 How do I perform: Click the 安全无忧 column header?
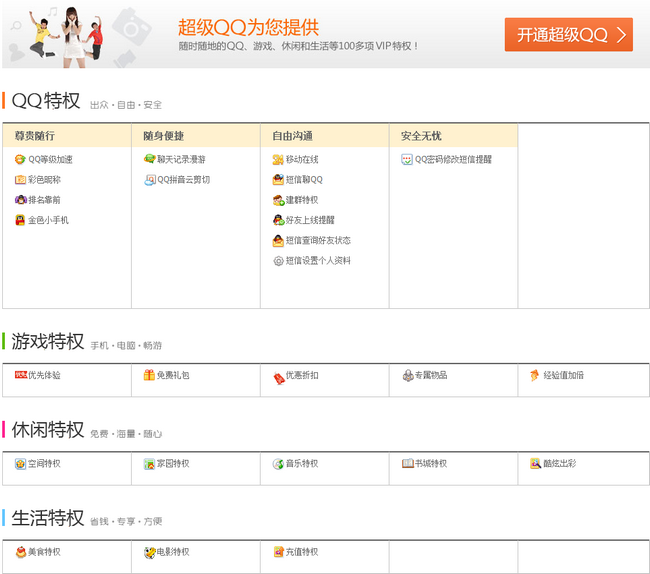[454, 136]
